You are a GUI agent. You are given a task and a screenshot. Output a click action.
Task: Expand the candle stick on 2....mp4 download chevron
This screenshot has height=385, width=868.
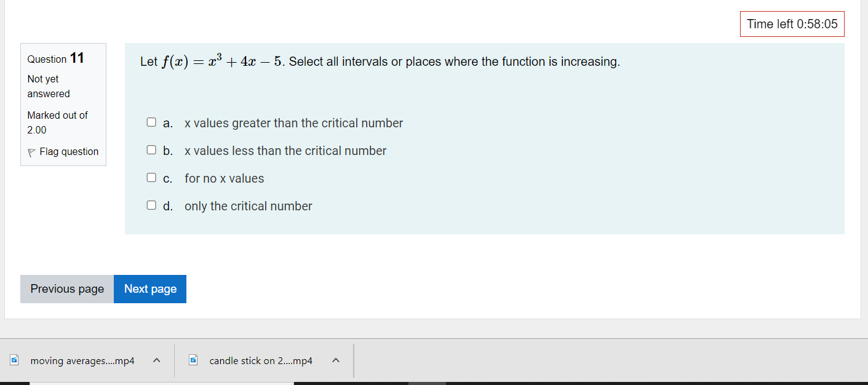click(x=335, y=360)
